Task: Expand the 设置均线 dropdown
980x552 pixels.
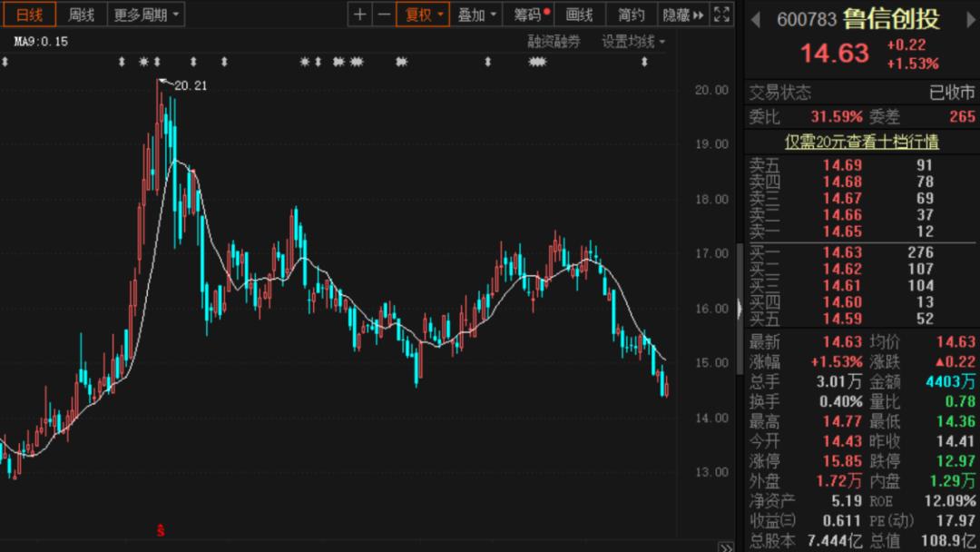Action: tap(633, 42)
